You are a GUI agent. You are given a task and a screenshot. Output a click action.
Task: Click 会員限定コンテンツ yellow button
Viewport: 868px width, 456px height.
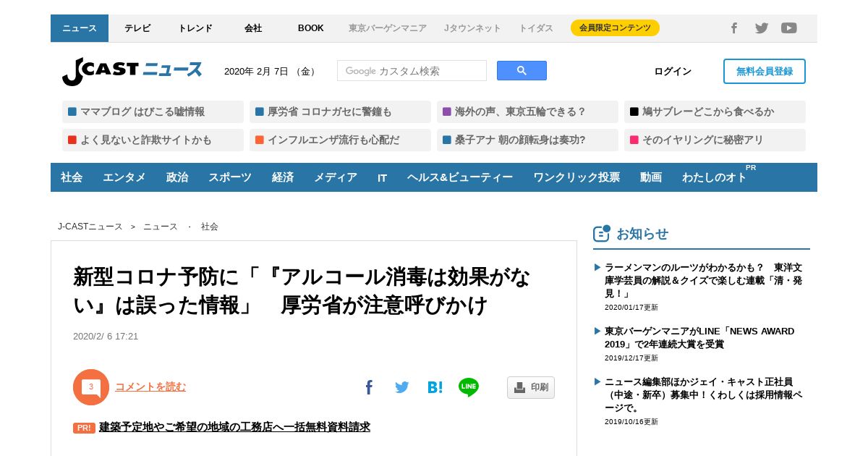[615, 28]
